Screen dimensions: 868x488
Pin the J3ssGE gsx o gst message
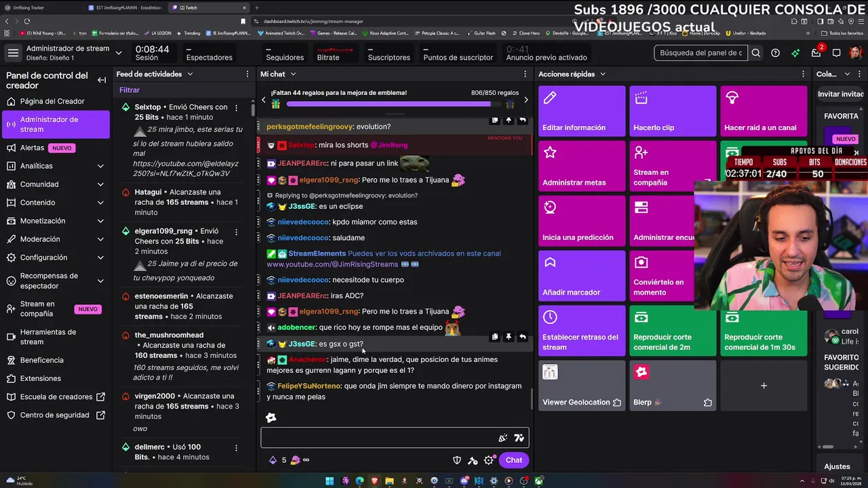[509, 337]
